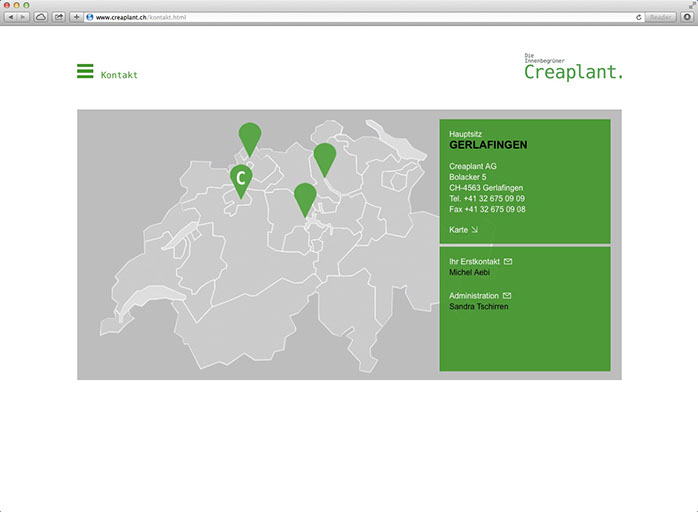
Task: Click the envelope icon beside Administration
Action: 507,296
